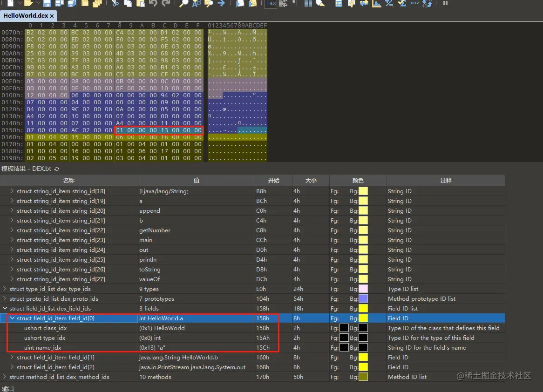The image size is (543, 392).
Task: Click the Run Template toolbar icon
Action: click(252, 3)
